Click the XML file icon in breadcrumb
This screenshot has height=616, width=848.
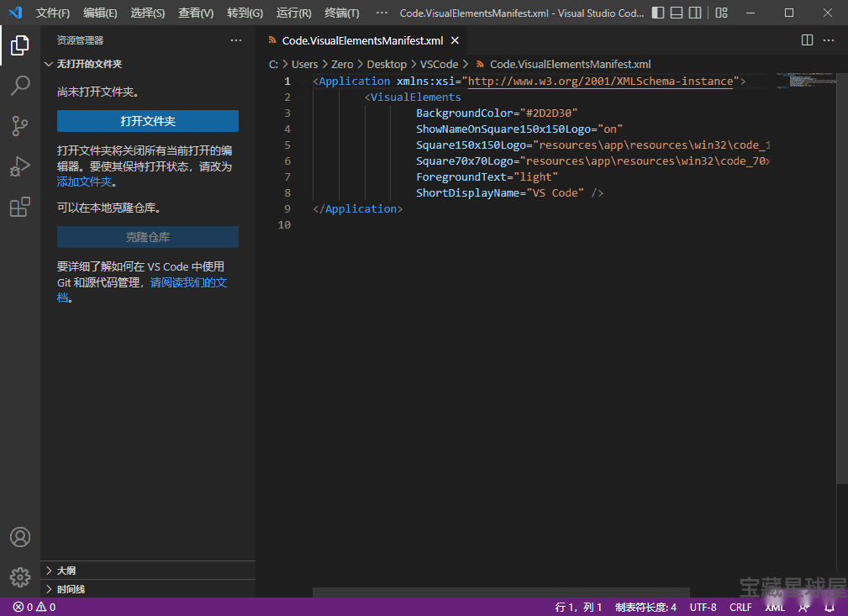tap(480, 65)
